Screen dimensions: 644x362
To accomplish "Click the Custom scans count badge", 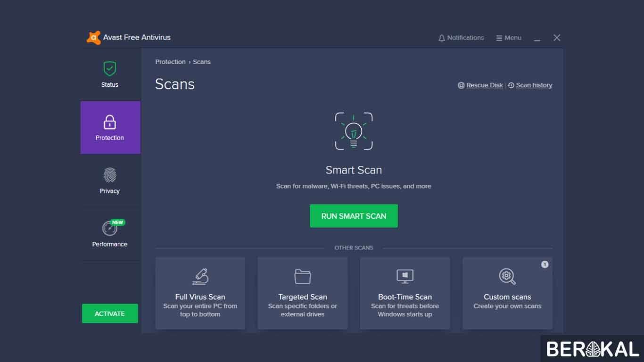I will pos(545,264).
